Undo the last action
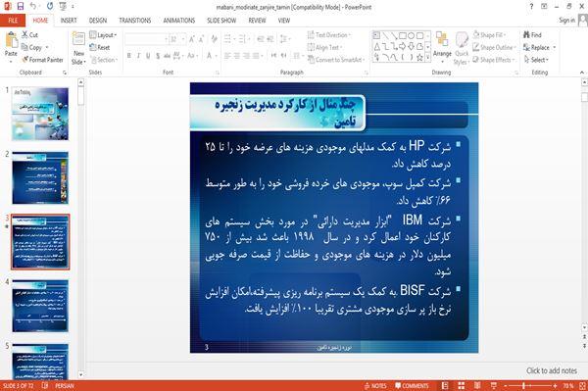Viewport: 588px width, 391px height. click(33, 7)
